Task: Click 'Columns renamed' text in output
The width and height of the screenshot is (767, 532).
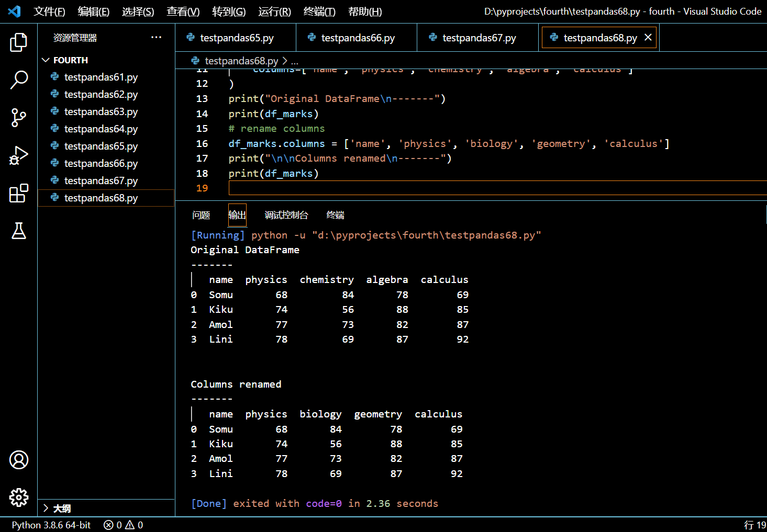Action: (x=236, y=384)
